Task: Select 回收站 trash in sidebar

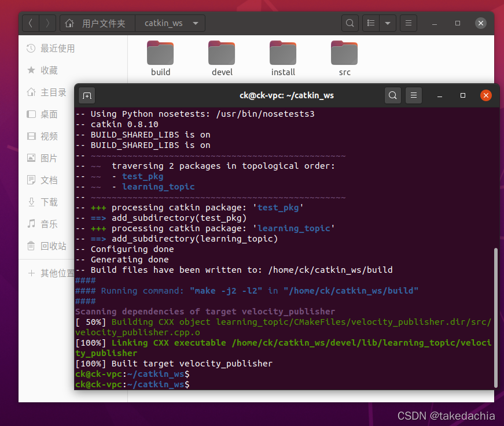Action: 47,246
